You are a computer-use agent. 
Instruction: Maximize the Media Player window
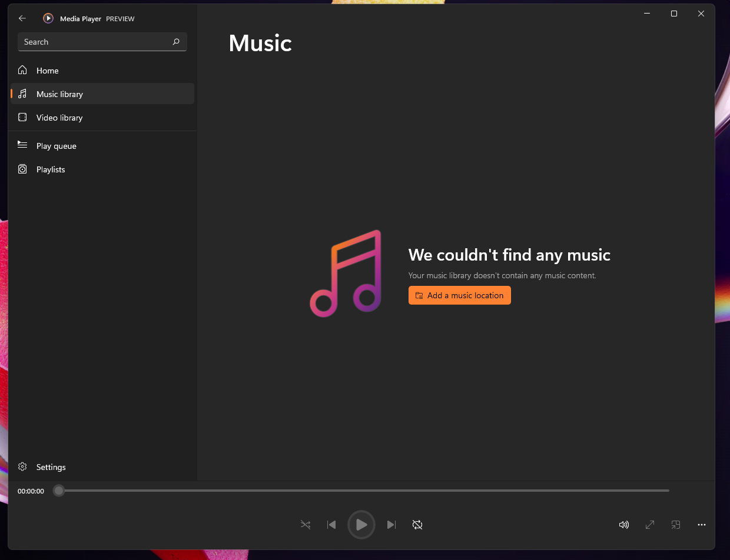(x=674, y=14)
